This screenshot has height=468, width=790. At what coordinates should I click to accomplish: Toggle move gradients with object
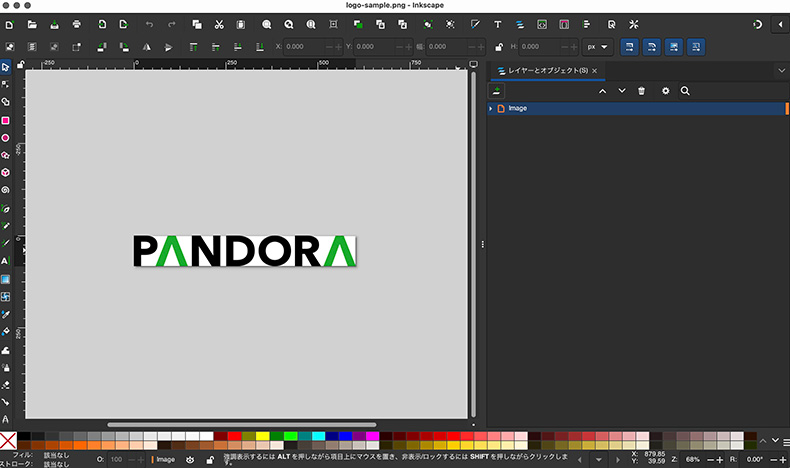pyautogui.click(x=674, y=47)
